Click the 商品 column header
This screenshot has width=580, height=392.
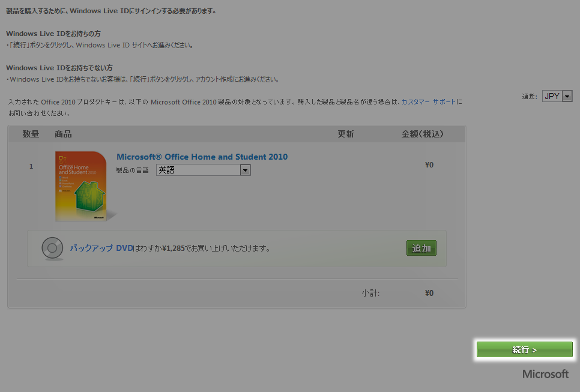point(63,134)
